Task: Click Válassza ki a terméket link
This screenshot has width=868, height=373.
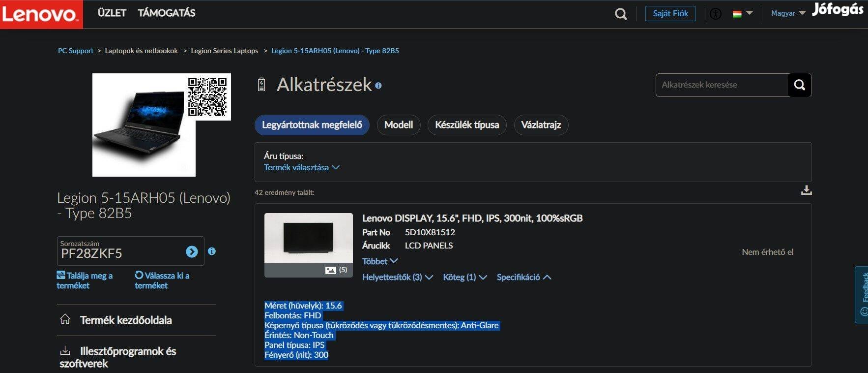Action: point(162,280)
